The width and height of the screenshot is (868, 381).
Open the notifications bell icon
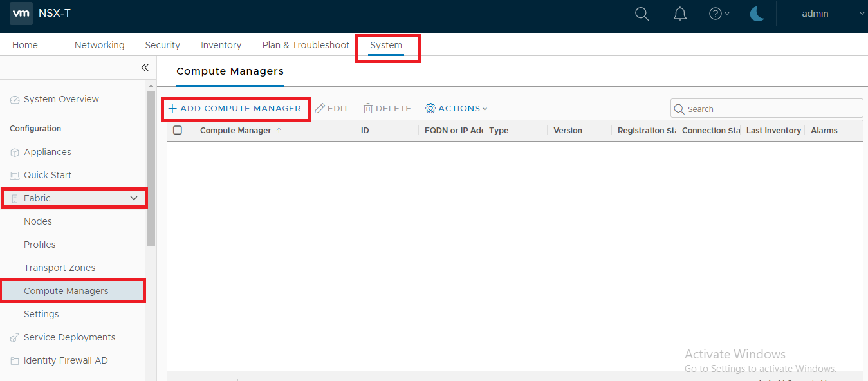pyautogui.click(x=680, y=14)
